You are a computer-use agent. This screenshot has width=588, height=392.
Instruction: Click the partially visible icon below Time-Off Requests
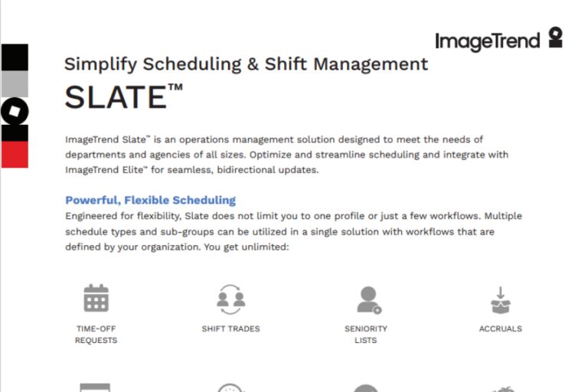[x=96, y=387]
